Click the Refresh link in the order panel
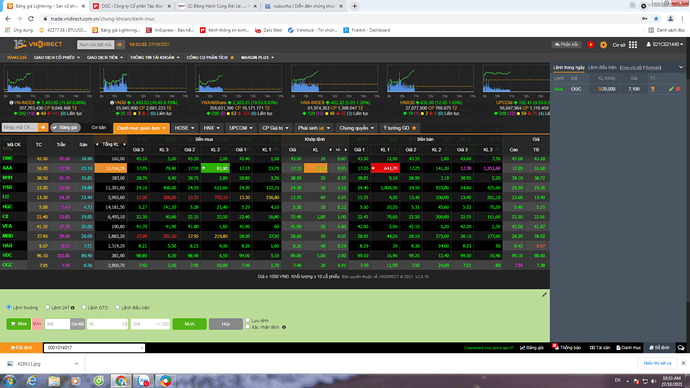The width and height of the screenshot is (690, 388). point(652,68)
